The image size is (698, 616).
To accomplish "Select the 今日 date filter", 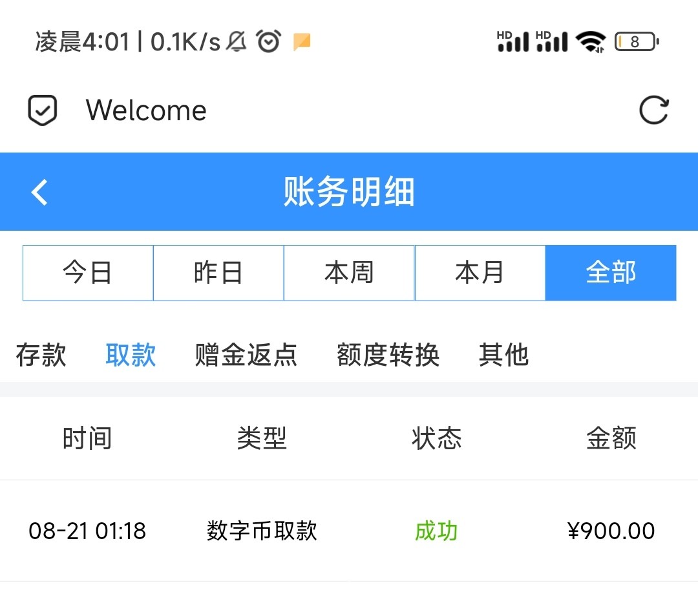I will 88,273.
